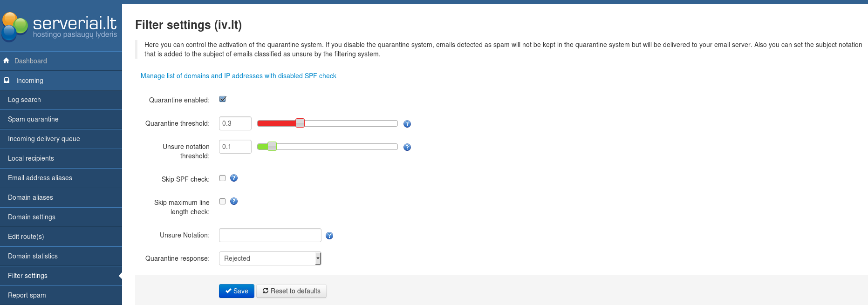Open Log search from the sidebar
This screenshot has height=305, width=868.
pos(24,100)
